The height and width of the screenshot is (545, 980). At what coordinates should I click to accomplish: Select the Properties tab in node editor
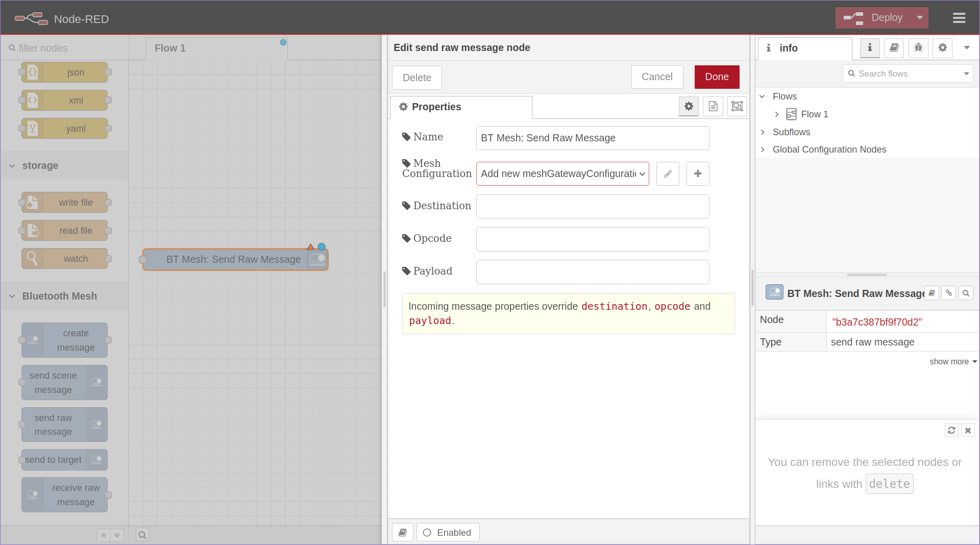tap(436, 107)
